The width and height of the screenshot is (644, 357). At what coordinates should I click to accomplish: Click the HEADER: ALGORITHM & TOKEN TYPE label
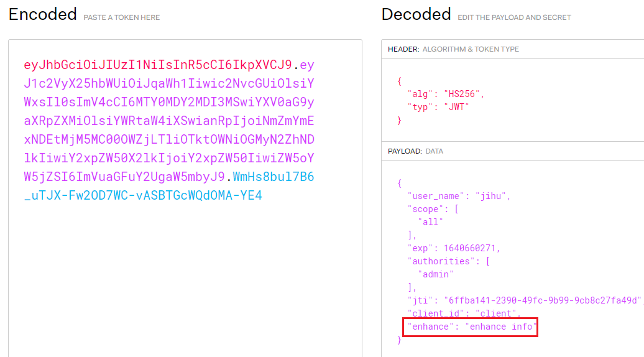point(453,49)
